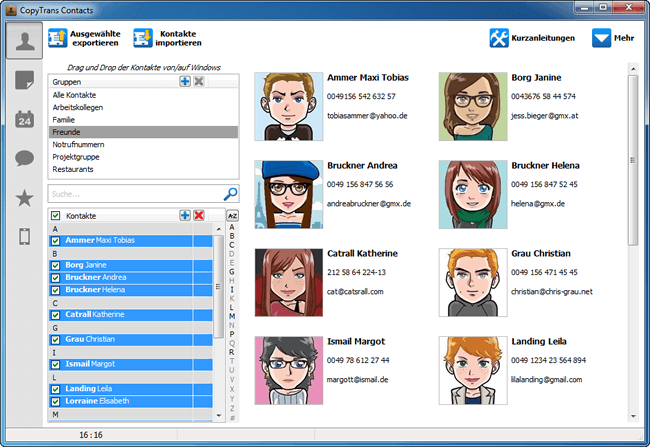Select the Restaurants group
This screenshot has width=650, height=447.
coord(143,169)
